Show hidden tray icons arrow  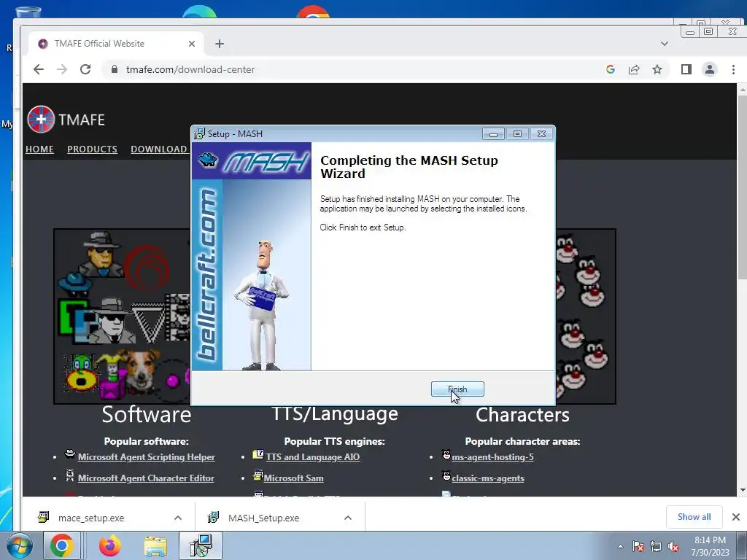tap(620, 546)
